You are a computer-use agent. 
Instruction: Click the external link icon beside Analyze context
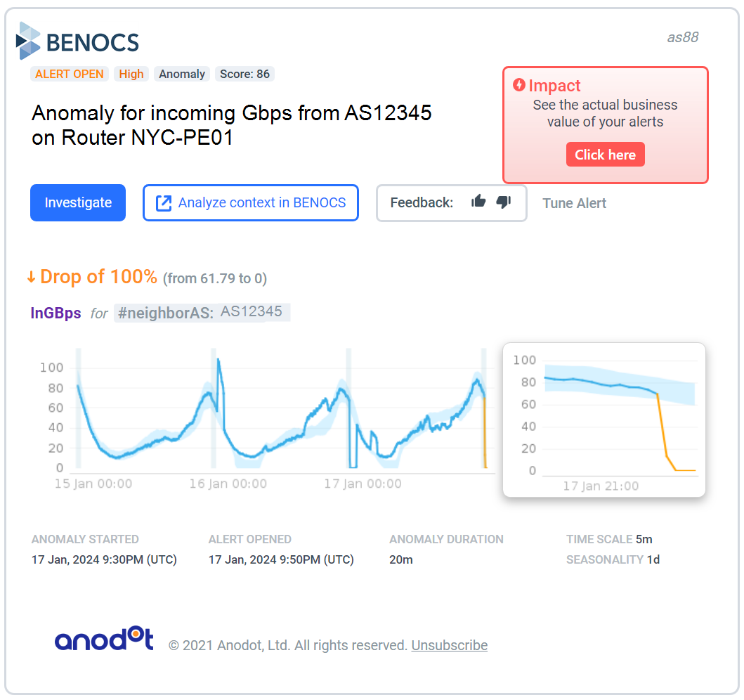pos(163,202)
